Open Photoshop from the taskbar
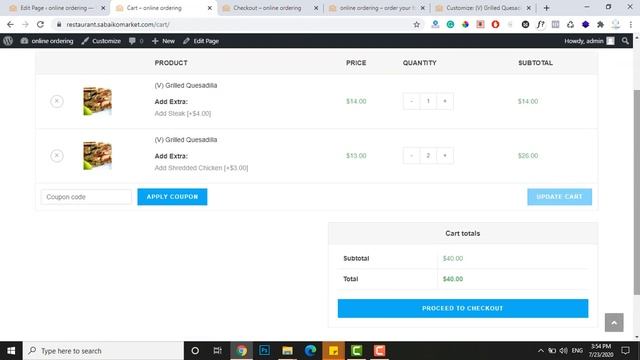 pos(264,351)
